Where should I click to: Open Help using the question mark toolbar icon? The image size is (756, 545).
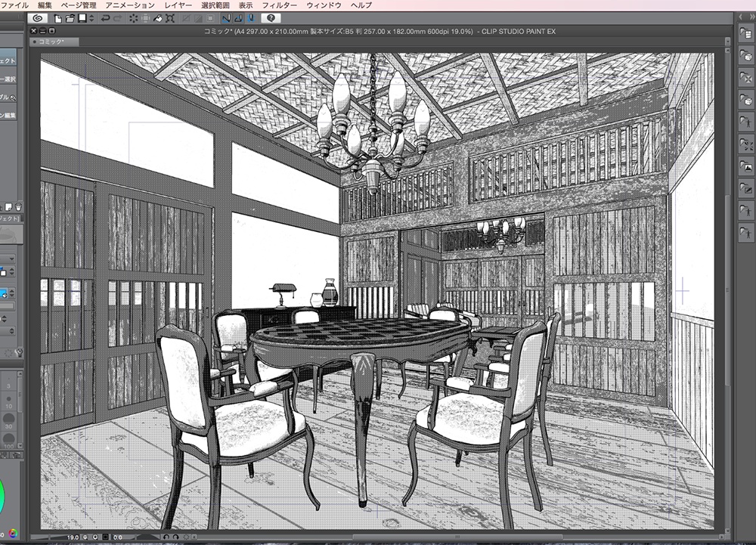click(x=271, y=21)
